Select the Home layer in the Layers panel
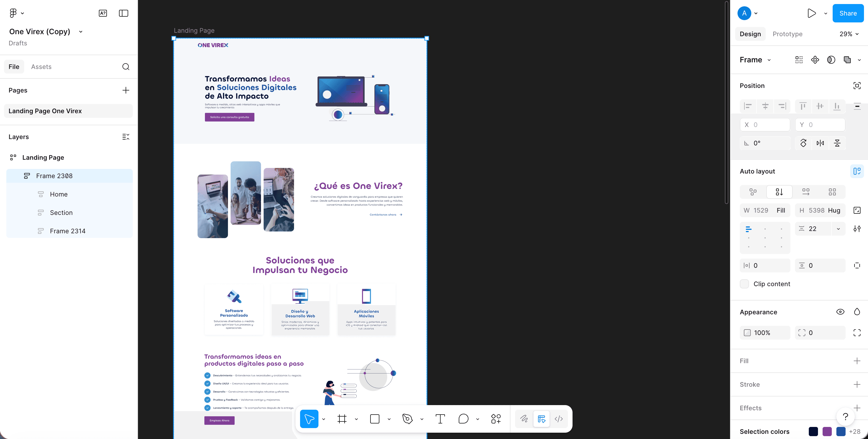This screenshot has height=439, width=868. tap(59, 194)
